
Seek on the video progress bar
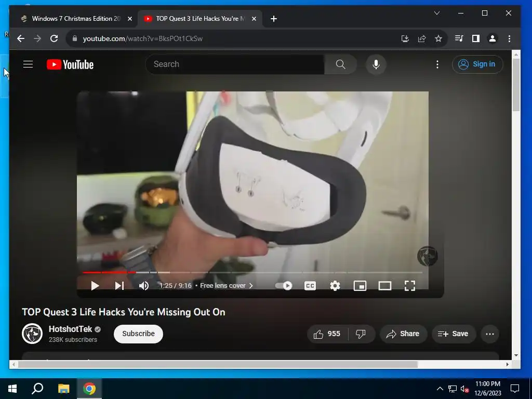point(252,272)
